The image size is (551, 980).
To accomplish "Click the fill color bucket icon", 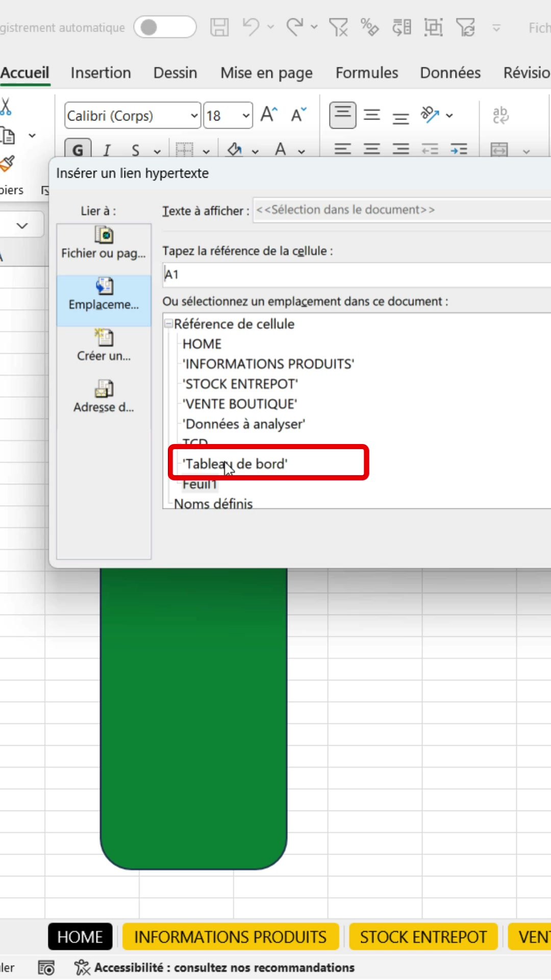I will click(235, 150).
